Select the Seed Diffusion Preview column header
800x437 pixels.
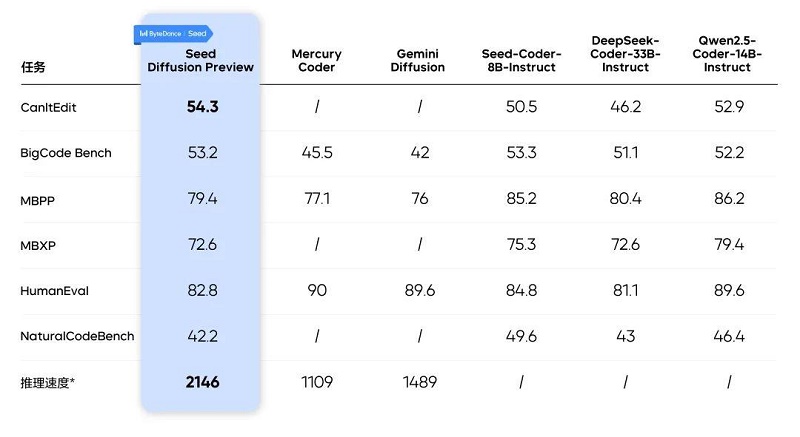point(201,60)
